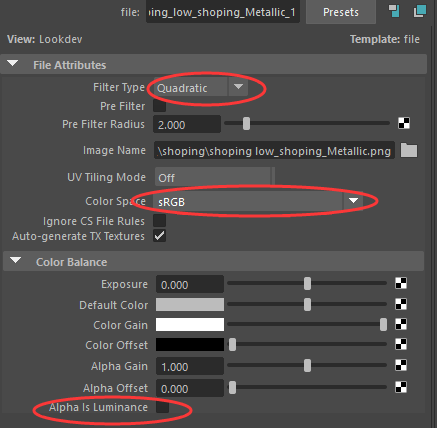Click map button for Pre Filter Radius
The width and height of the screenshot is (437, 428).
coord(404,123)
